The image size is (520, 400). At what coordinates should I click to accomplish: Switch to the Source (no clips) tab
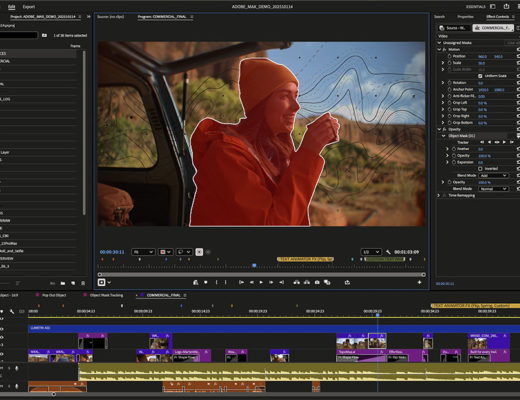(x=110, y=17)
